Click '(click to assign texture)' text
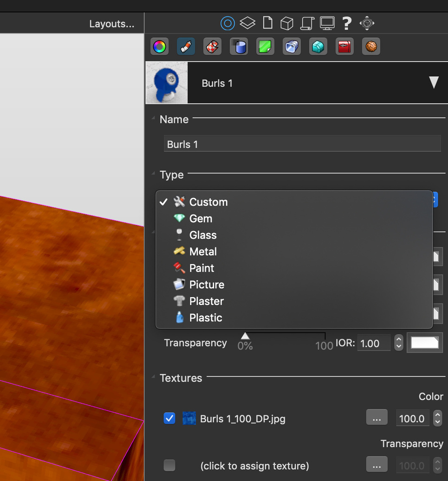448x481 pixels. (x=254, y=466)
